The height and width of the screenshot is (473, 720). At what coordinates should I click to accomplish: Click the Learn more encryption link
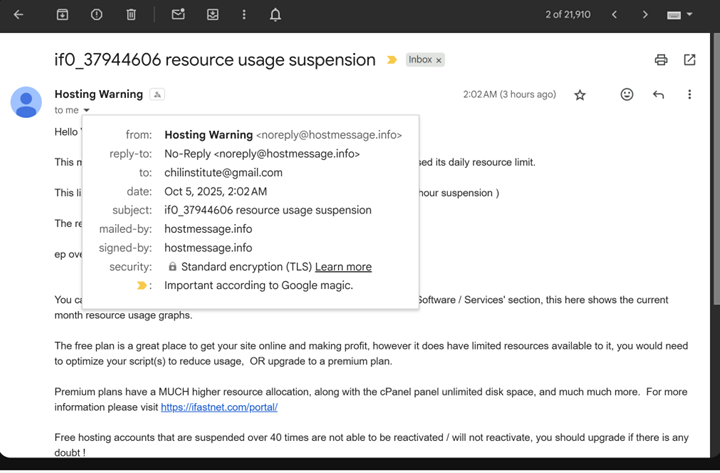[343, 267]
